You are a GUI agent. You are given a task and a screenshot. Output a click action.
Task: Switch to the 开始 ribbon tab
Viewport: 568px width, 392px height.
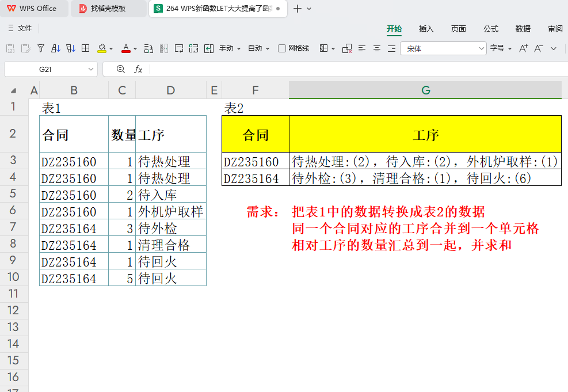394,29
